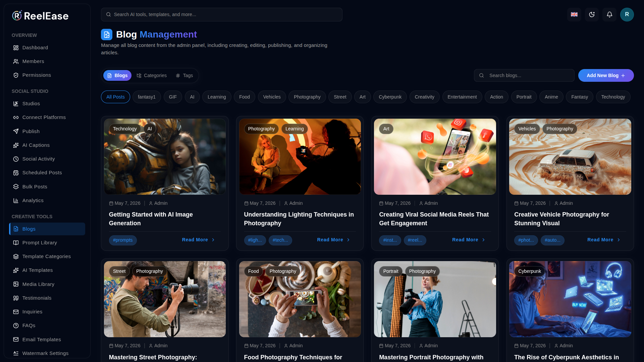Click the #prompts tag
This screenshot has height=362, width=644.
[x=123, y=240]
